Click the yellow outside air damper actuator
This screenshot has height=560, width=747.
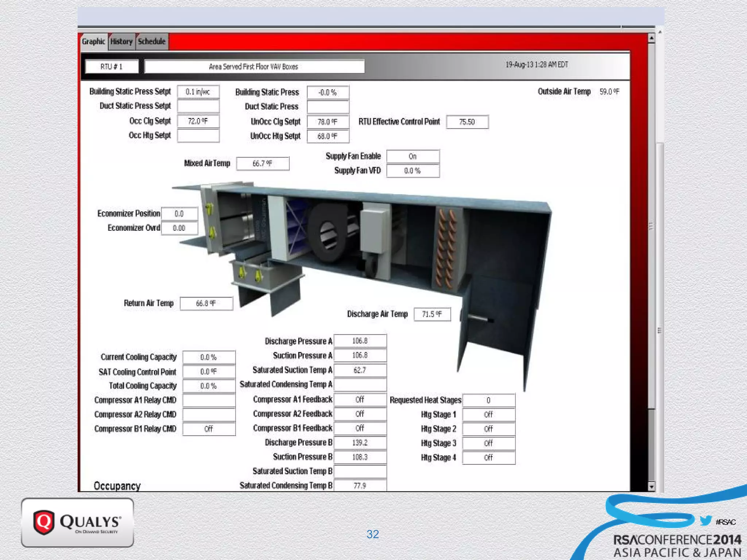click(x=209, y=209)
